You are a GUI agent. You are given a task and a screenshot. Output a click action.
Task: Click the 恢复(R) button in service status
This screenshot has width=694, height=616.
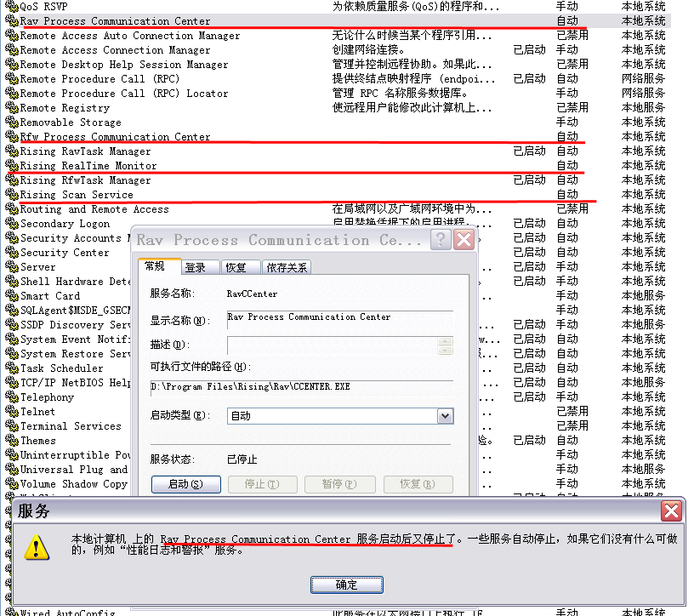click(418, 484)
